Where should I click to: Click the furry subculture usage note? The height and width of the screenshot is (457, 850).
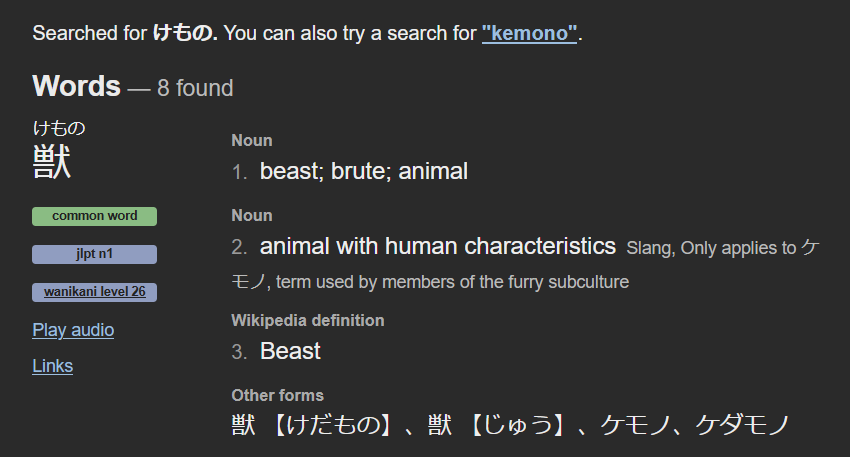(x=452, y=282)
